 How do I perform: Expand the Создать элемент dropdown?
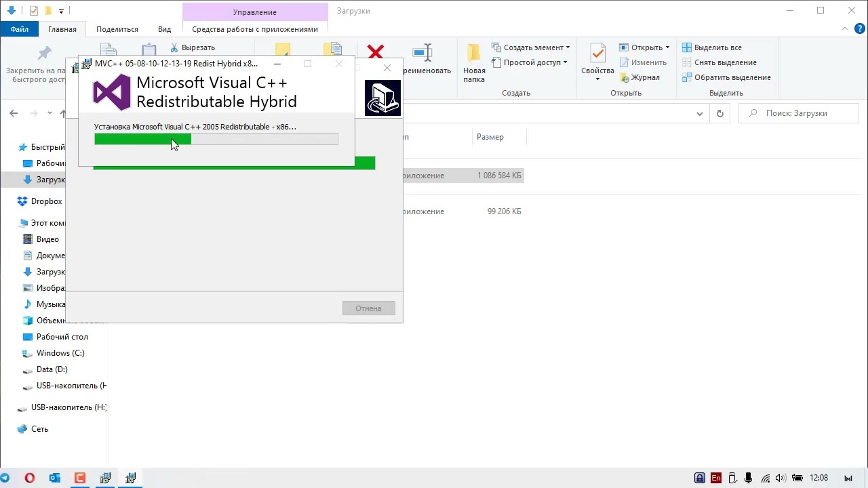(568, 47)
